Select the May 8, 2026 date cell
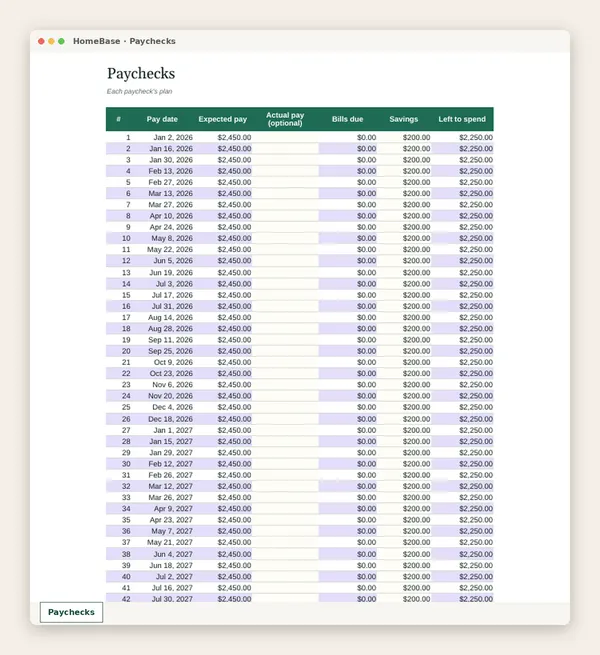600x655 pixels. (x=163, y=239)
